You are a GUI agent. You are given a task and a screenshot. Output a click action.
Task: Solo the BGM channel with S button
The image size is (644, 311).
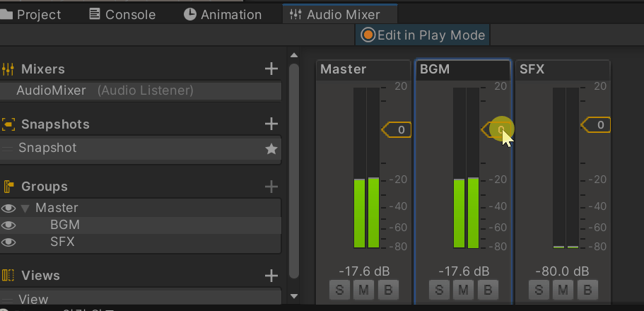coord(439,290)
